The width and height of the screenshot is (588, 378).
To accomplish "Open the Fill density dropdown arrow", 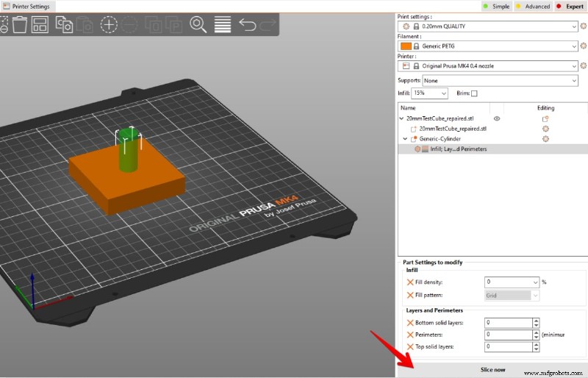I will (x=535, y=282).
